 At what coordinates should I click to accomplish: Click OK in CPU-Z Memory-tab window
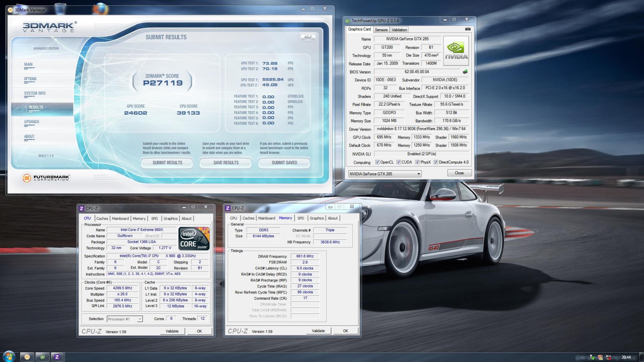point(345,331)
